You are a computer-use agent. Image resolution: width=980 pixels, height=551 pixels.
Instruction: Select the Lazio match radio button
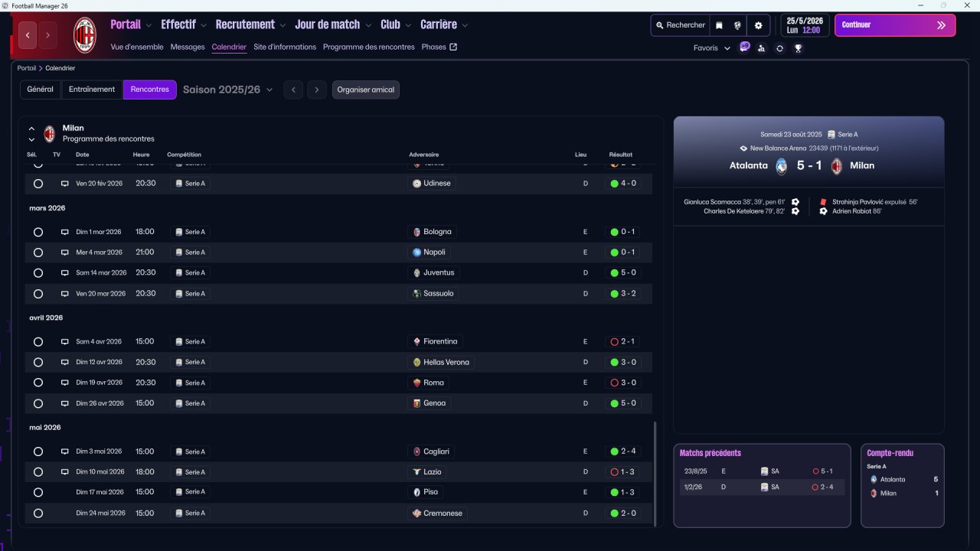(38, 472)
